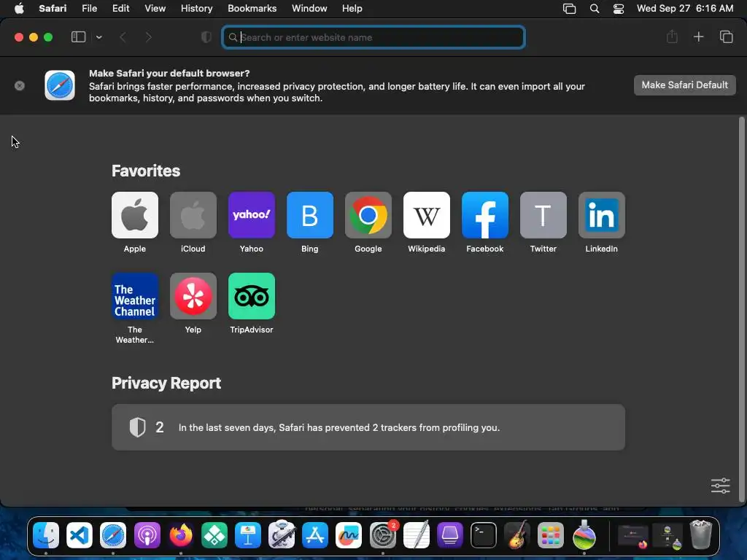Open Spotlight search in the menu bar
The height and width of the screenshot is (560, 747).
[595, 9]
